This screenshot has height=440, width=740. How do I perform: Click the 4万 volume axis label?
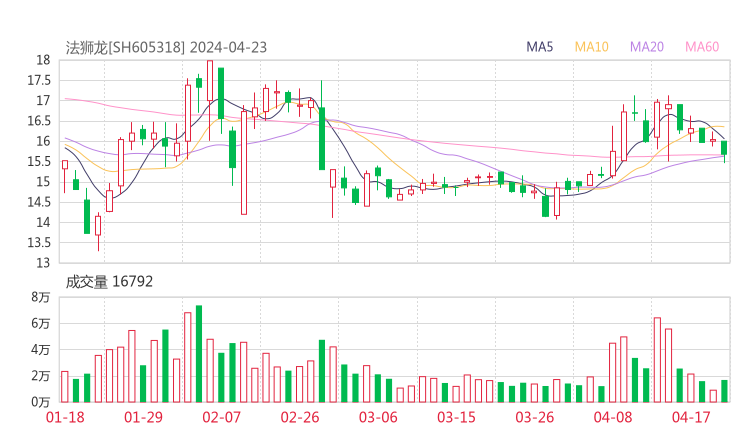[41, 350]
